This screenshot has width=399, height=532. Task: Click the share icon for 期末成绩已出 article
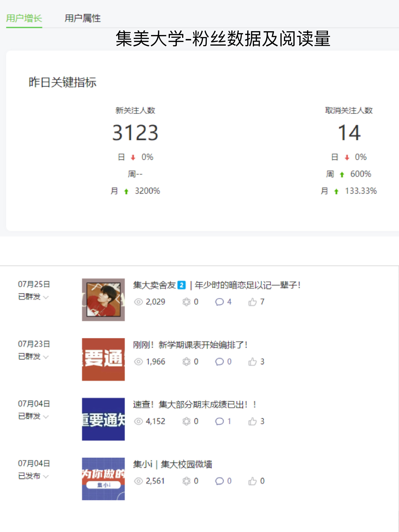pos(186,421)
